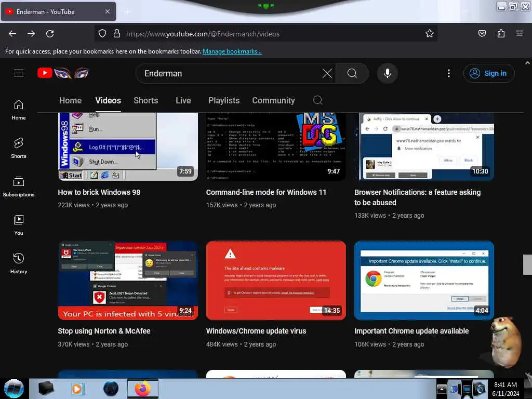This screenshot has height=399, width=532.
Task: Submit search with the magnifier button
Action: point(352,73)
